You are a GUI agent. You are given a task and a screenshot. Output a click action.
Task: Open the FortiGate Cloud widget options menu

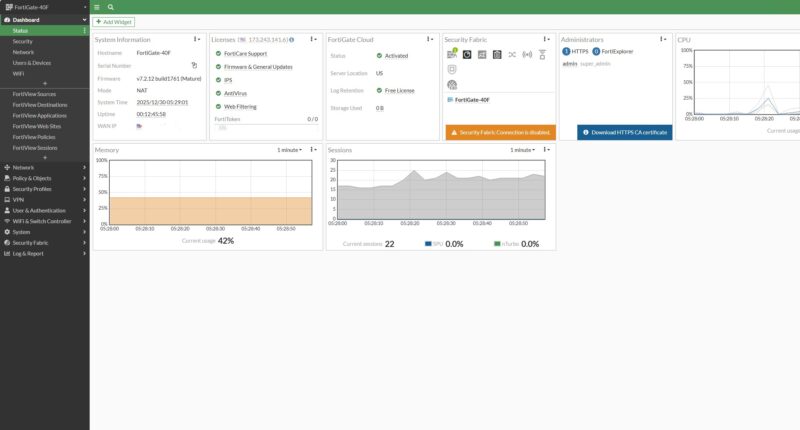[x=430, y=39]
